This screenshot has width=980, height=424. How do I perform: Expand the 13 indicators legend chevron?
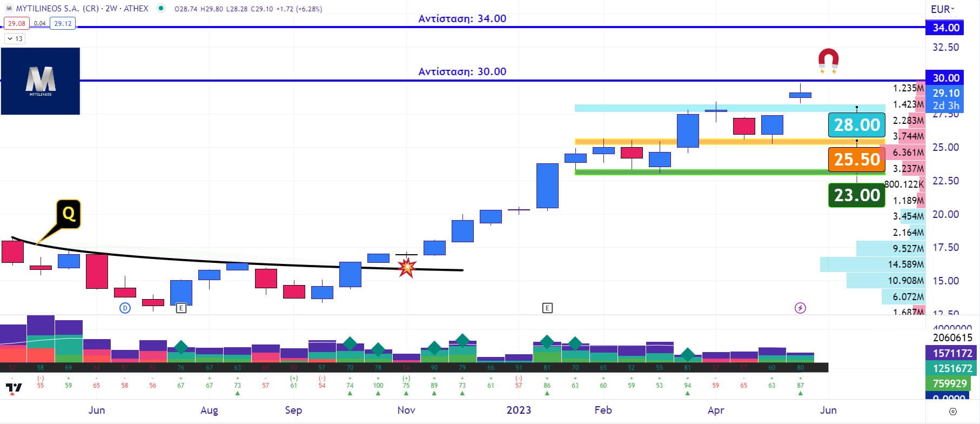click(x=15, y=39)
